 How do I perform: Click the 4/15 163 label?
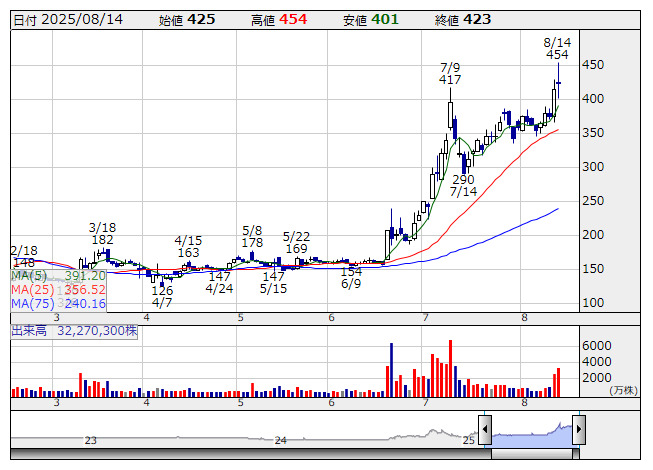tap(188, 246)
